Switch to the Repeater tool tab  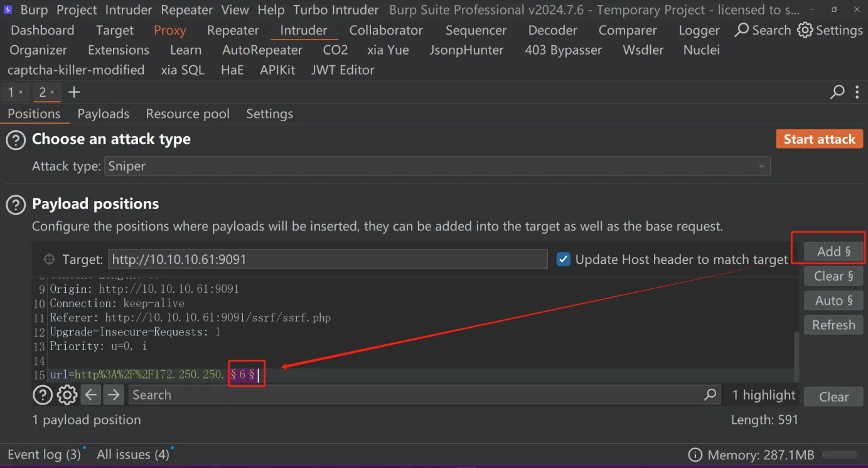[233, 30]
